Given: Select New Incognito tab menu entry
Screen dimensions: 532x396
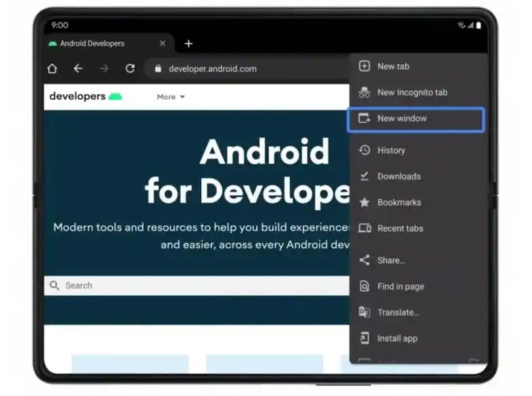Looking at the screenshot, I should tap(418, 92).
